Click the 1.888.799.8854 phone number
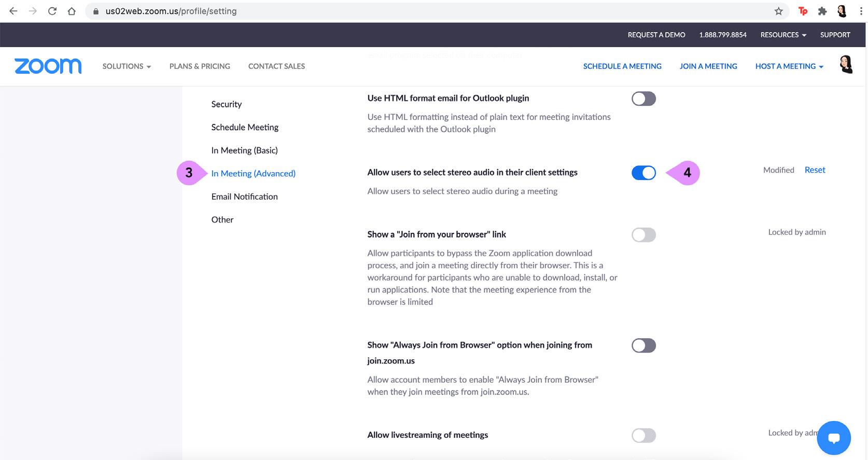 (723, 35)
